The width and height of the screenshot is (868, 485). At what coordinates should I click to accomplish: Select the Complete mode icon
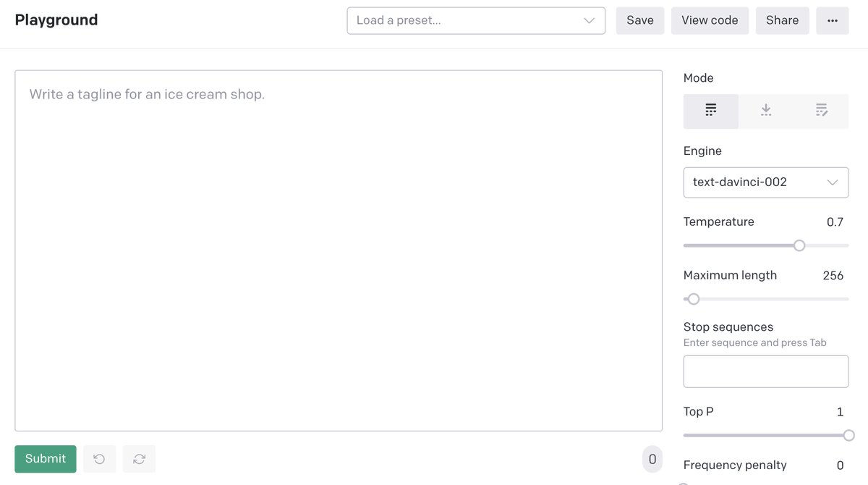711,111
